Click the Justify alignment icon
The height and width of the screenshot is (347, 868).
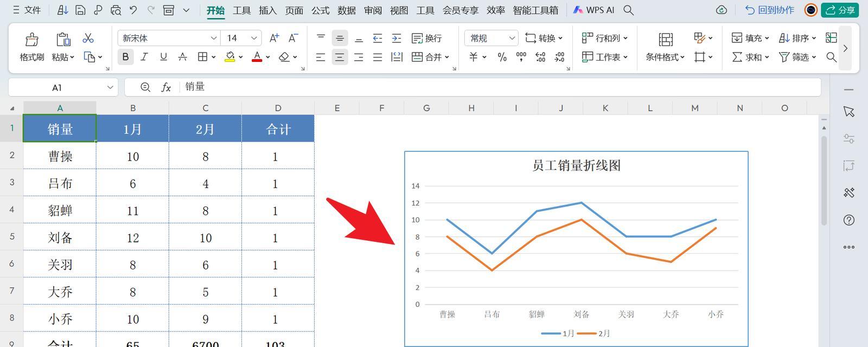[378, 57]
